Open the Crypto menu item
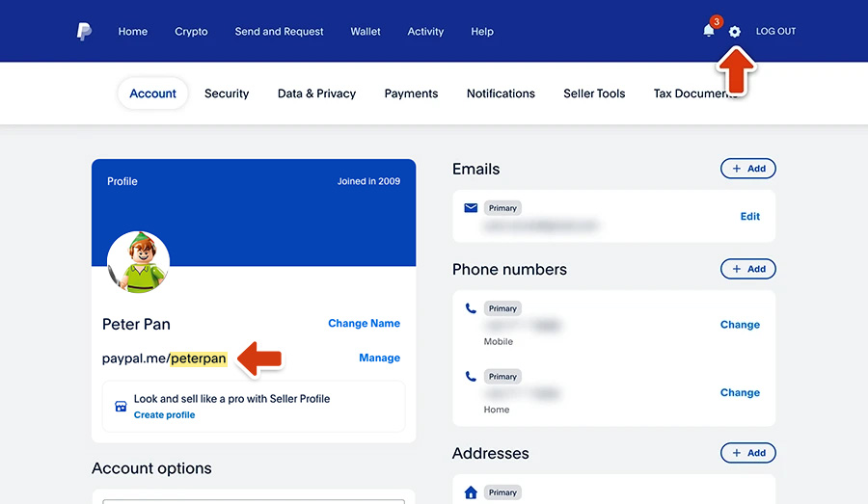Image resolution: width=868 pixels, height=504 pixels. click(191, 32)
